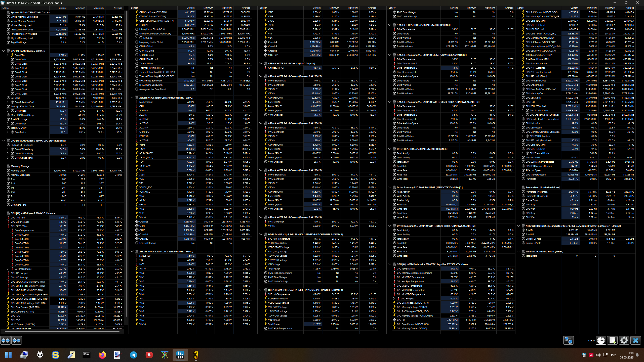
Task: Expand Core VIDs sensor group
Action: [x=8, y=55]
